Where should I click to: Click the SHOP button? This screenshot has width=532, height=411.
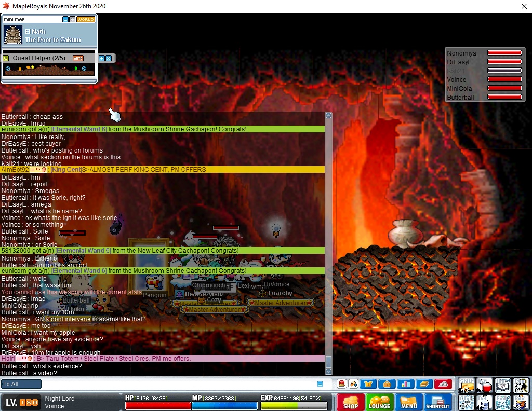(350, 402)
